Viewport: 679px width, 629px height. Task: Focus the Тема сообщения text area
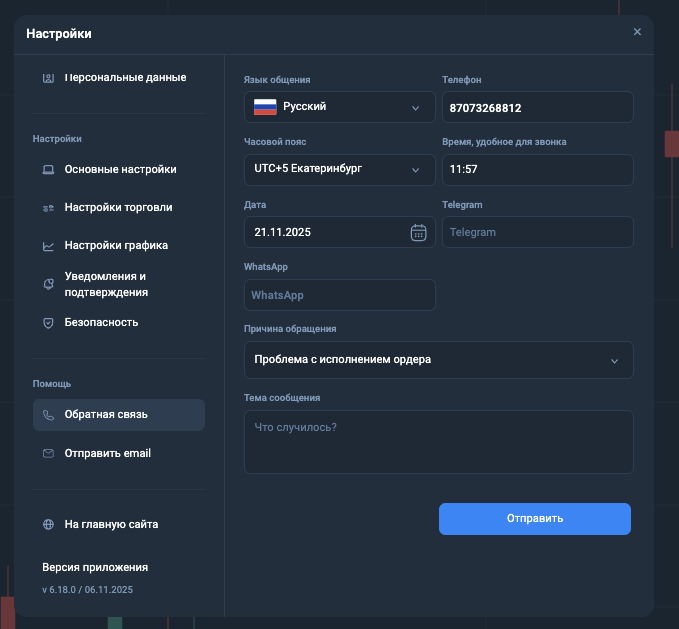(438, 441)
